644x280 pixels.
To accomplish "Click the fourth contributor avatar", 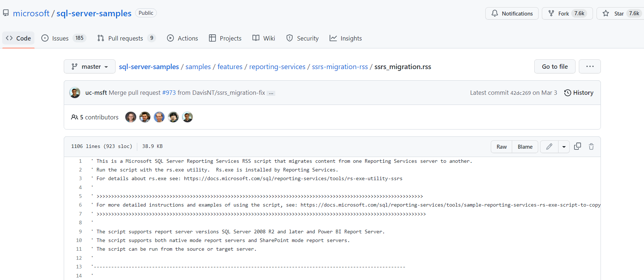I will [x=173, y=117].
